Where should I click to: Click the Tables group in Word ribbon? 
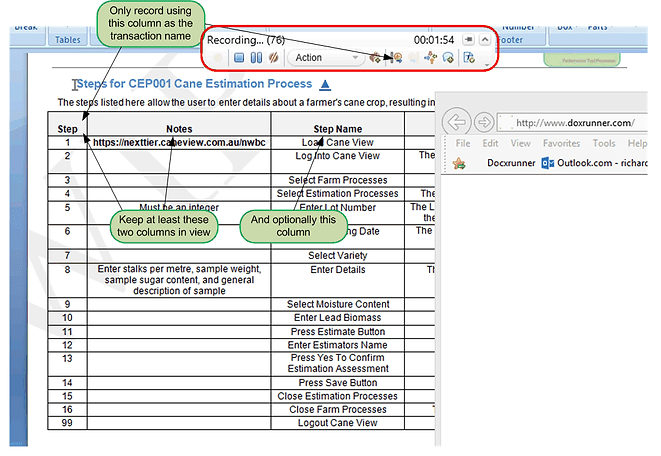coord(67,40)
